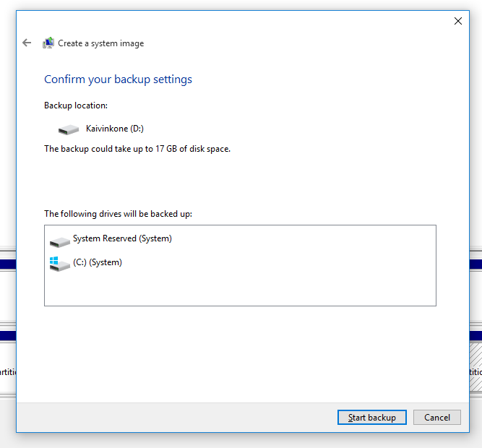
Task: Click the Create a system image wizard icon
Action: (48, 43)
